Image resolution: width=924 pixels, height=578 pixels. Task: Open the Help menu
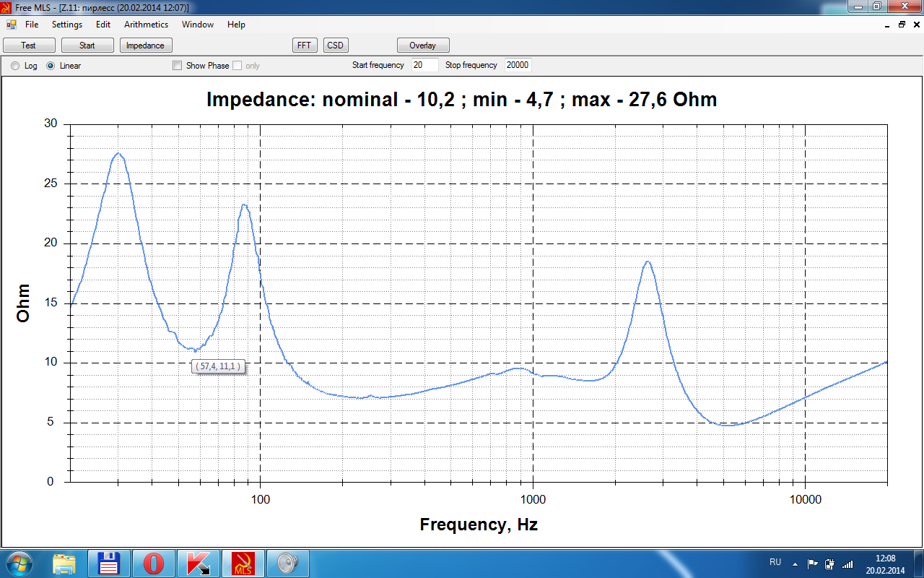click(236, 25)
